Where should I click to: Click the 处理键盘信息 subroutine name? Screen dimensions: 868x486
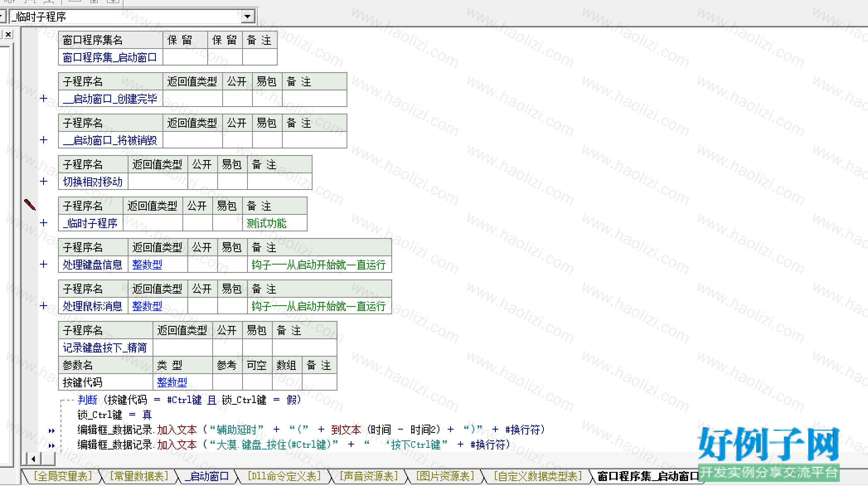[x=93, y=265]
